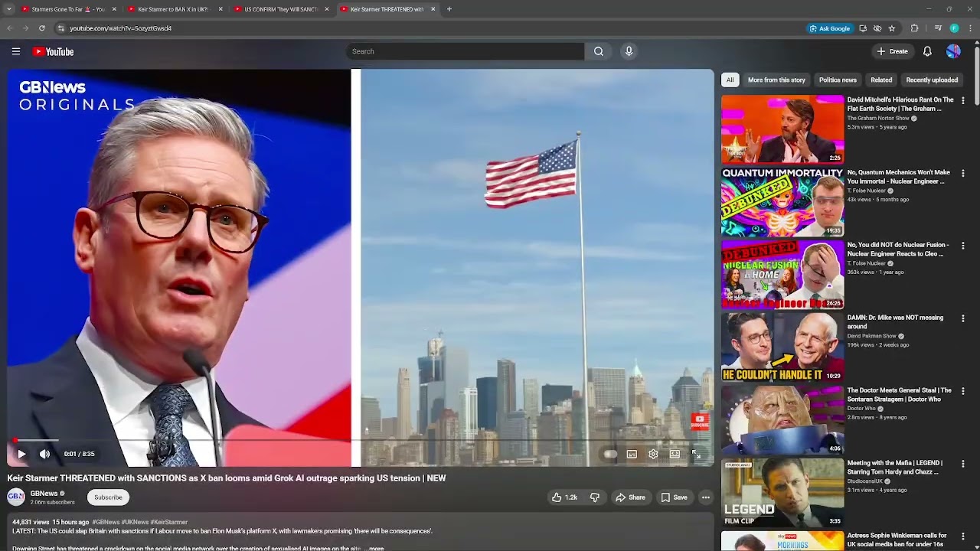
Task: Open options for Nuclear Fusion video
Action: tap(963, 246)
